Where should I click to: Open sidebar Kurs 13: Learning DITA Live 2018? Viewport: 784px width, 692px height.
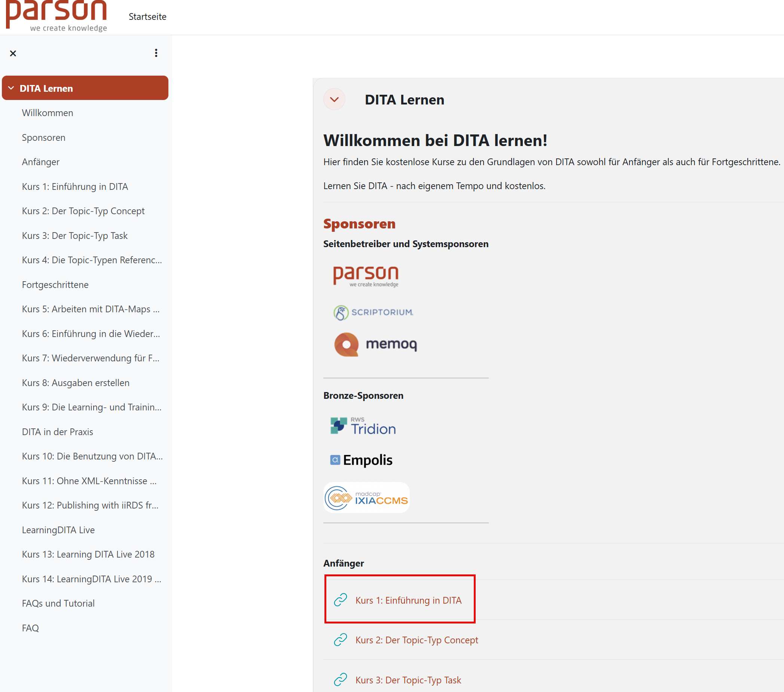(x=88, y=554)
